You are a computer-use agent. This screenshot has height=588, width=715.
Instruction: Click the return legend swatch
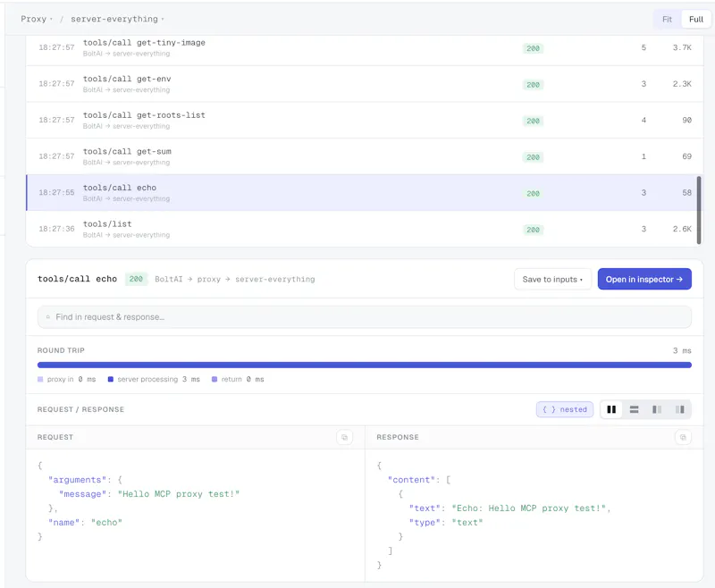[x=214, y=379]
